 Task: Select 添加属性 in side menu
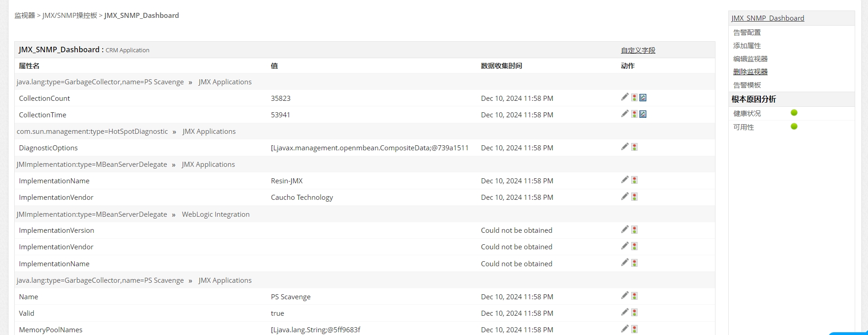(747, 46)
